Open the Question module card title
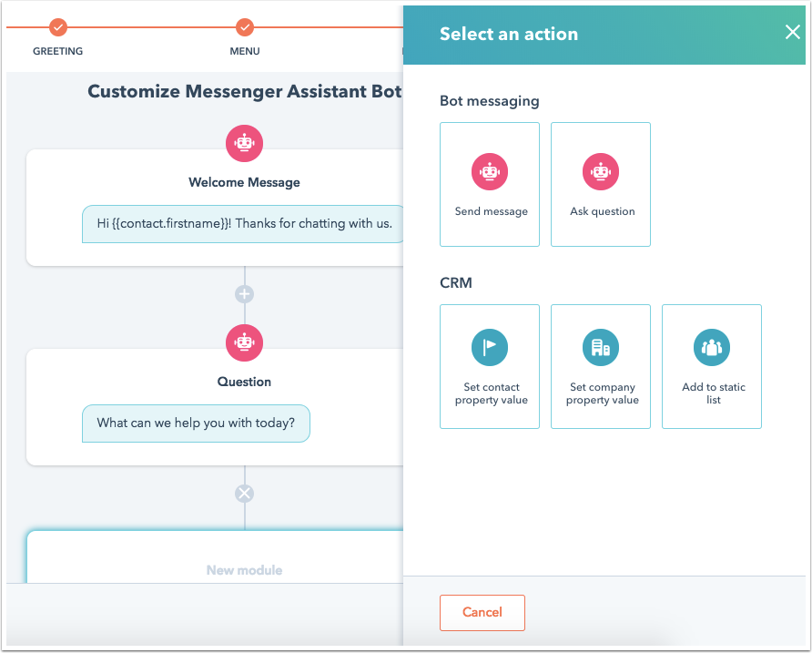 (245, 382)
